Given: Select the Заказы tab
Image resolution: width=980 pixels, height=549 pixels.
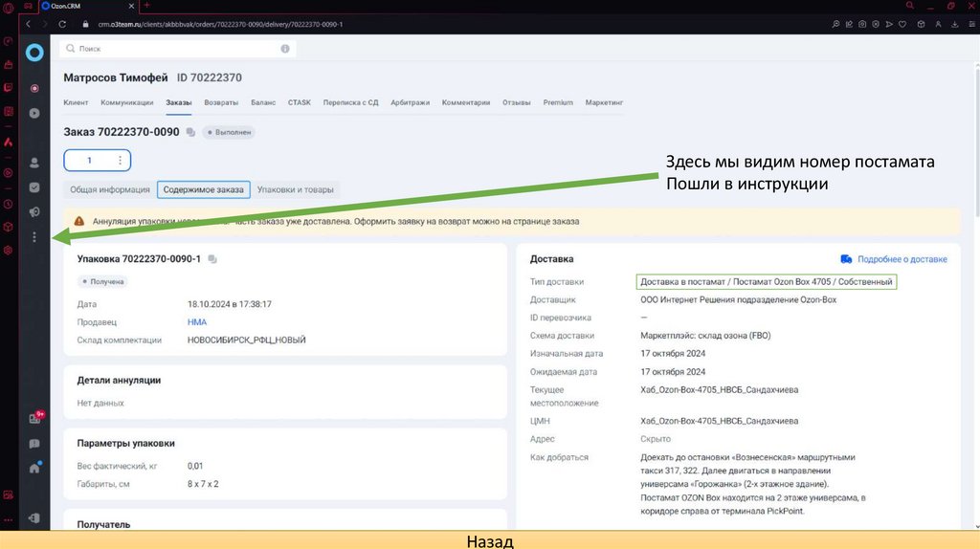Looking at the screenshot, I should (x=179, y=102).
